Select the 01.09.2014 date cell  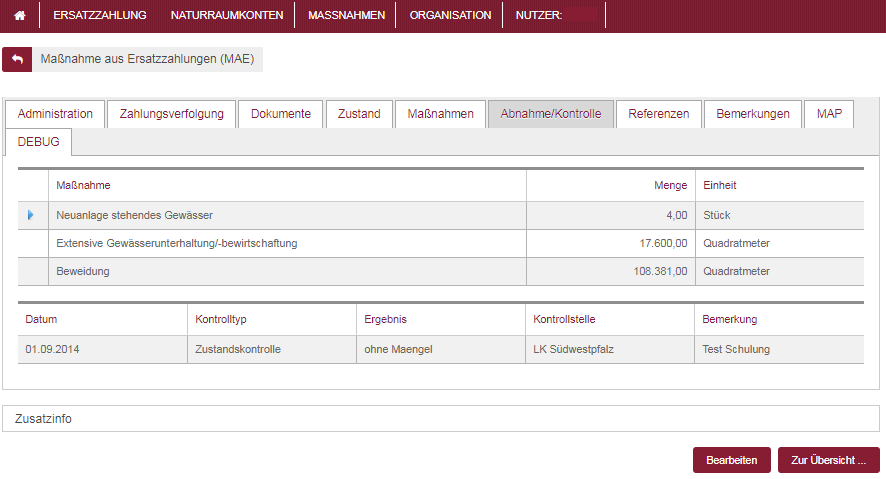(103, 349)
